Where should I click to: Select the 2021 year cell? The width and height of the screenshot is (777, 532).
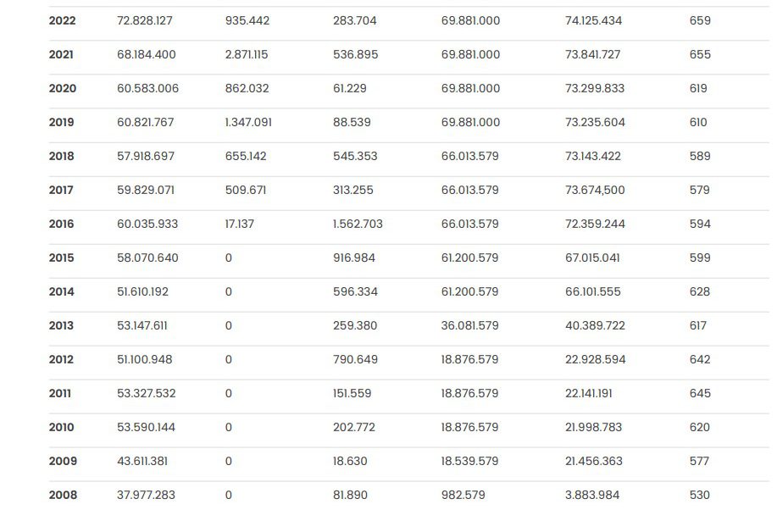[61, 54]
